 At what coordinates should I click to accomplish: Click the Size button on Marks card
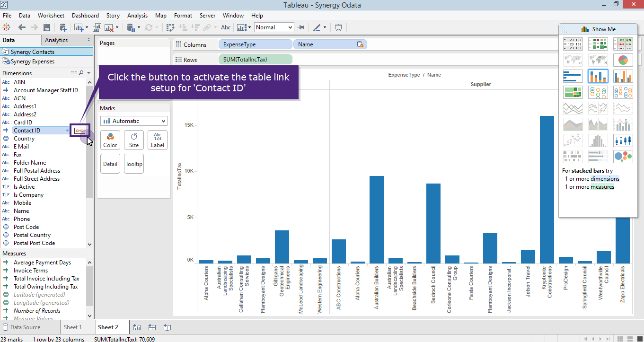pyautogui.click(x=134, y=140)
